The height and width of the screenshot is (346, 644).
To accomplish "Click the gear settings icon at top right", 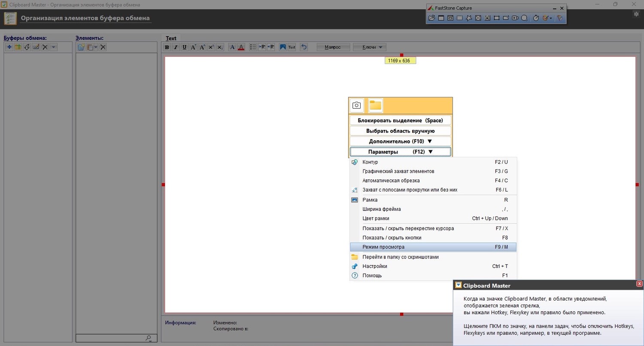I will click(637, 14).
